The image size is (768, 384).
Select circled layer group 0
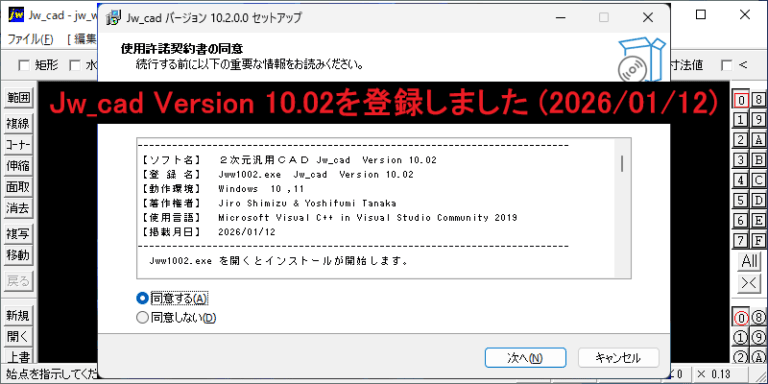tap(742, 318)
